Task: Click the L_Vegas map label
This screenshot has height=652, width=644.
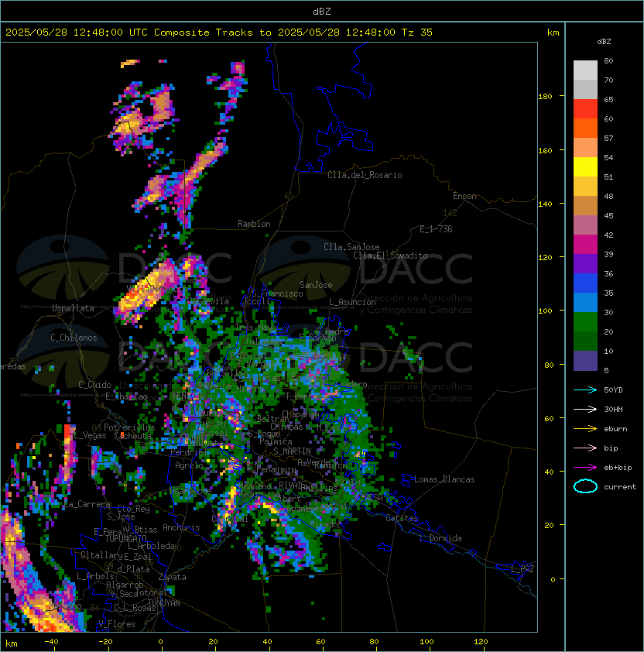Action: [90, 435]
